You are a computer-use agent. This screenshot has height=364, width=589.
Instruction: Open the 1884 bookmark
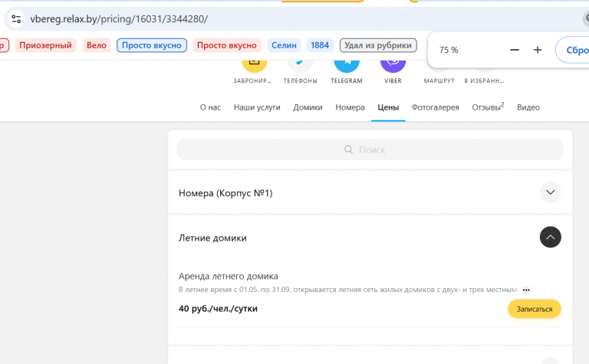pyautogui.click(x=320, y=45)
